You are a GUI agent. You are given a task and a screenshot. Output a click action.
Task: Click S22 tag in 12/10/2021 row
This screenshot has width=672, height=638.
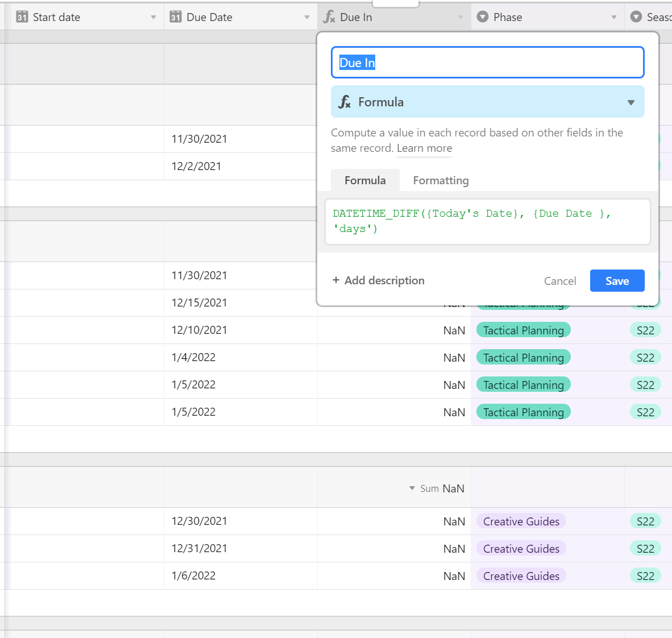[645, 330]
